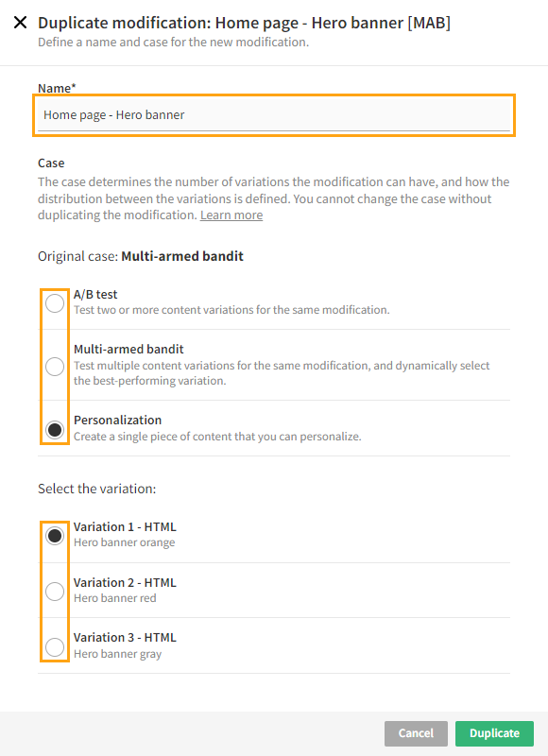Click the Case section heading

pos(47,163)
